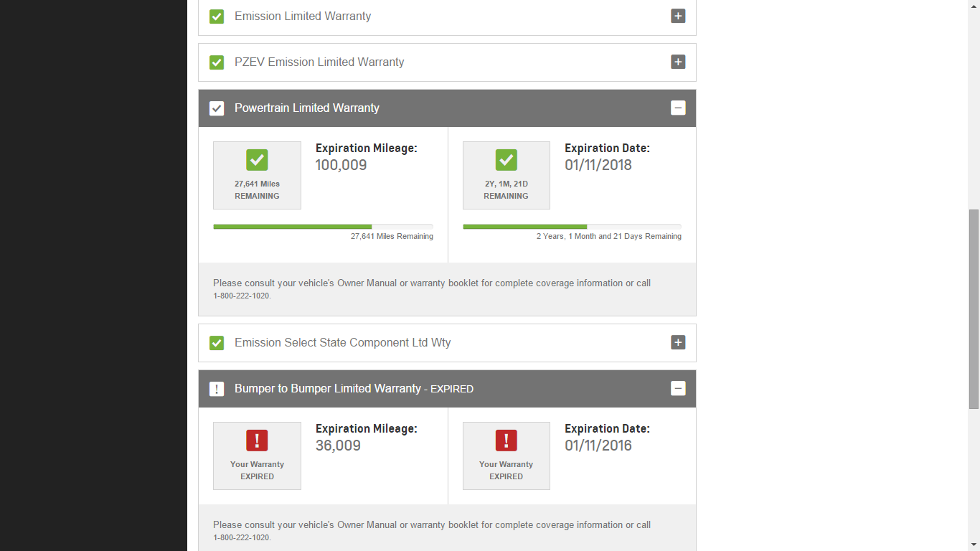The width and height of the screenshot is (980, 551).
Task: Click the Powertrain Limited Warranty title
Action: pyautogui.click(x=307, y=108)
